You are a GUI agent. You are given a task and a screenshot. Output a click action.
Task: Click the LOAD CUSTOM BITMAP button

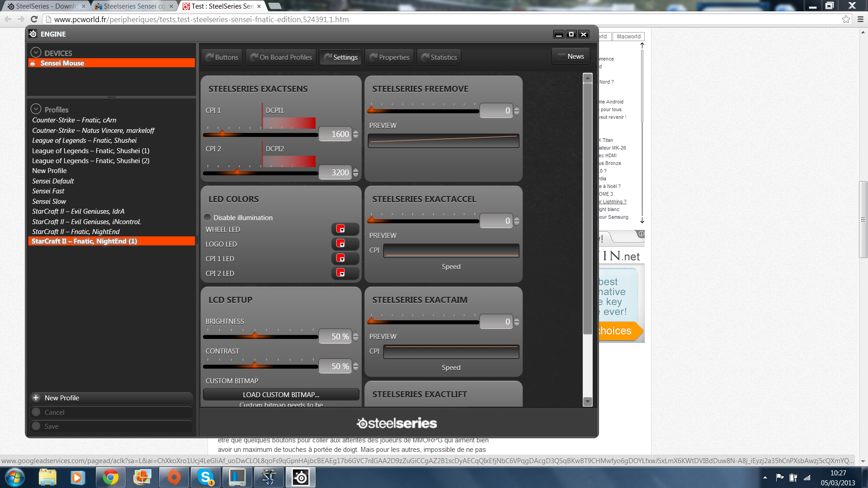point(281,394)
